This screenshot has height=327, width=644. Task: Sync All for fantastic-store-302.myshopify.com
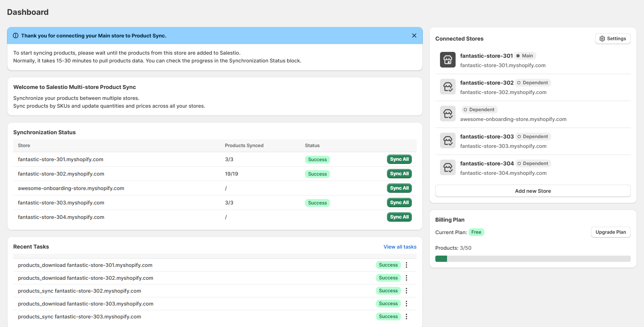coord(399,174)
